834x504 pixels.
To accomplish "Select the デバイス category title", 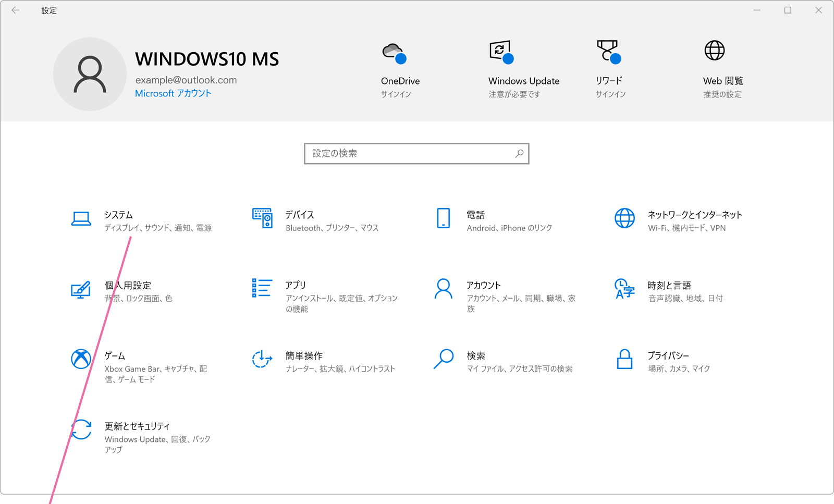I will 300,215.
